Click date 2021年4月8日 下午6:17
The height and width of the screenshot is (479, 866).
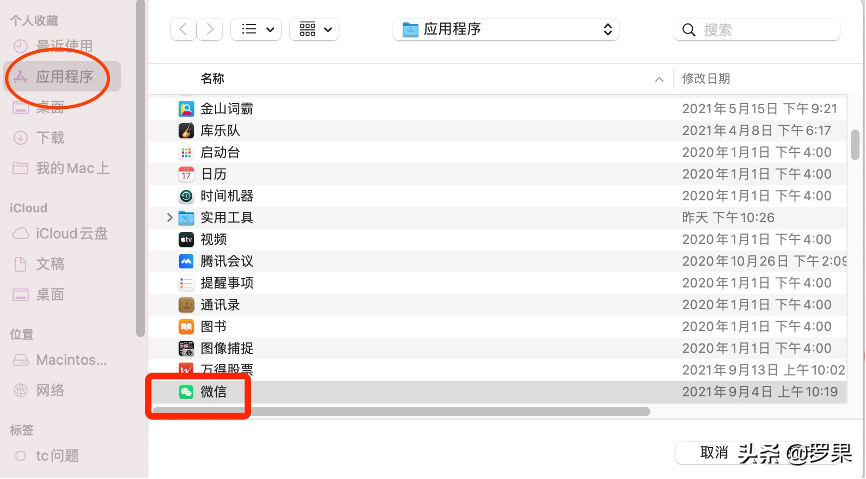click(x=756, y=130)
